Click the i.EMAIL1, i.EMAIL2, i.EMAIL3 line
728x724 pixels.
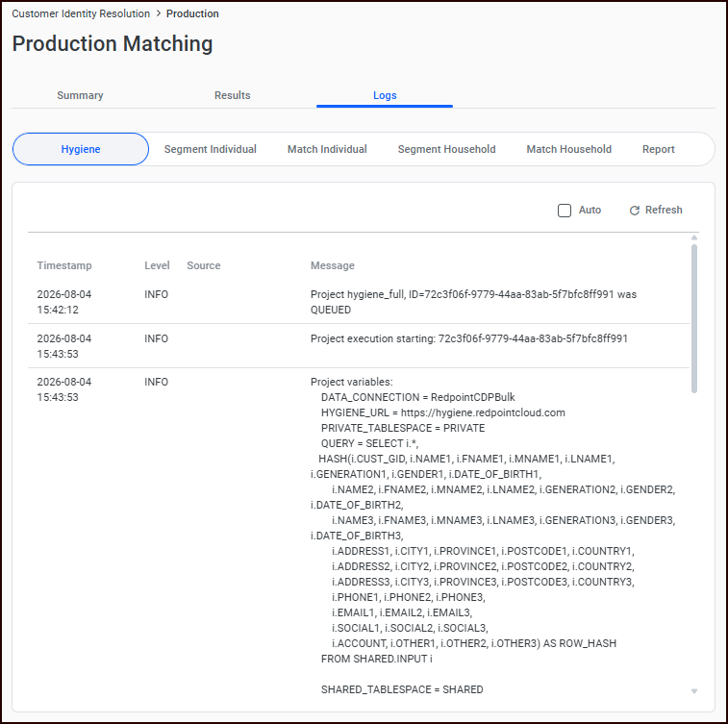pyautogui.click(x=402, y=612)
